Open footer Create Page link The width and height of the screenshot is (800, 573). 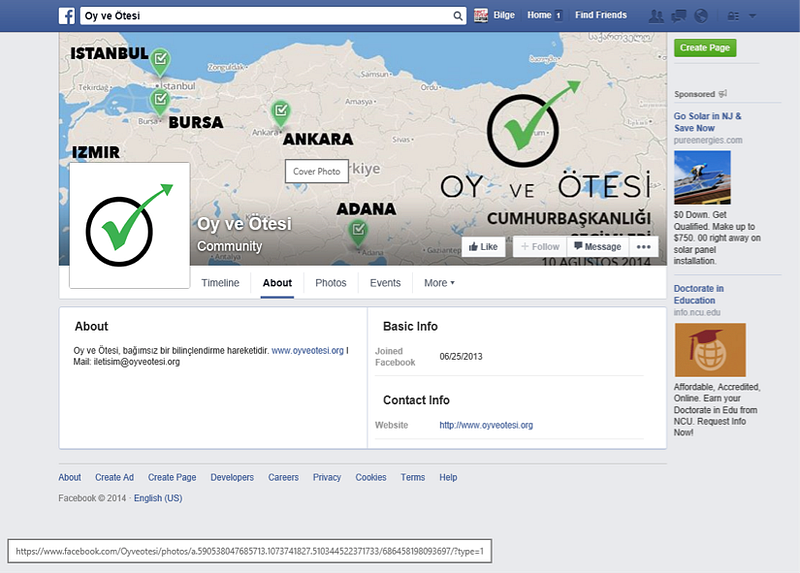click(x=172, y=477)
